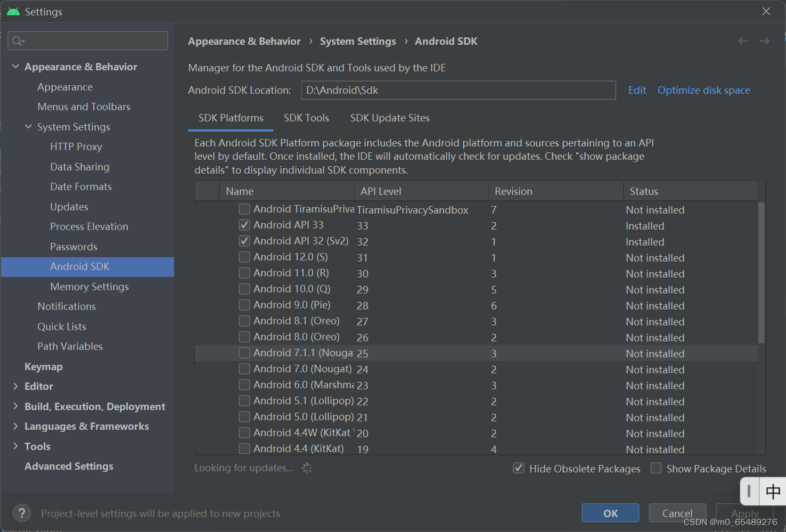Image resolution: width=786 pixels, height=532 pixels.
Task: Expand Build, Execution, Deployment section
Action: point(15,406)
